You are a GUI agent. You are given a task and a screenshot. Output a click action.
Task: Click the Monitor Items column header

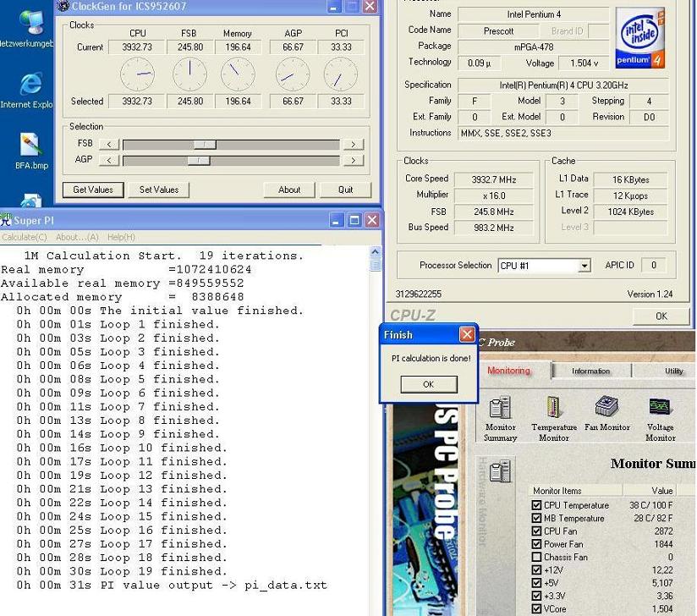(574, 491)
